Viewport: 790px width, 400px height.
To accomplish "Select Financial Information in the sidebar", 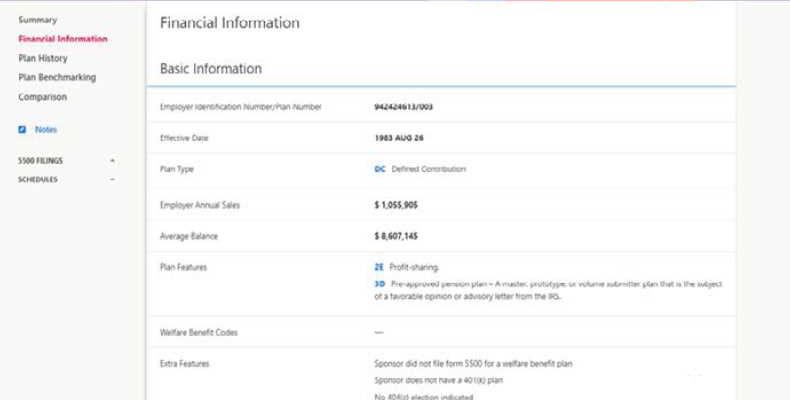I will 62,39.
